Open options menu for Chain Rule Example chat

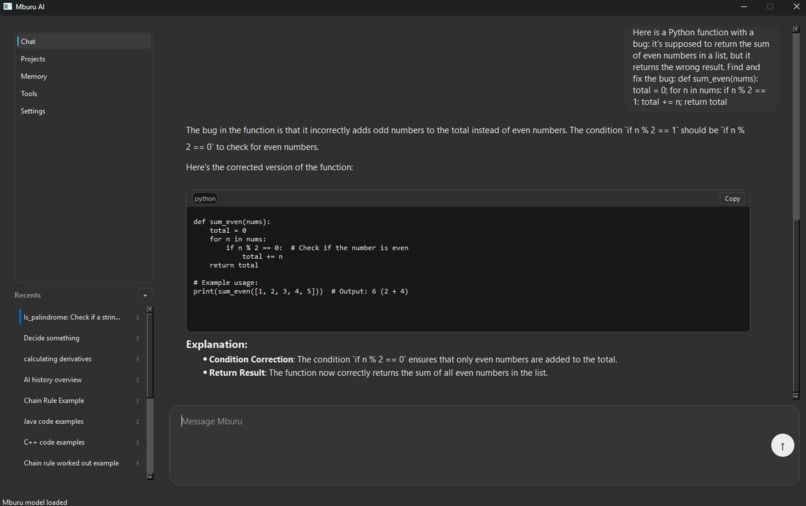(137, 401)
